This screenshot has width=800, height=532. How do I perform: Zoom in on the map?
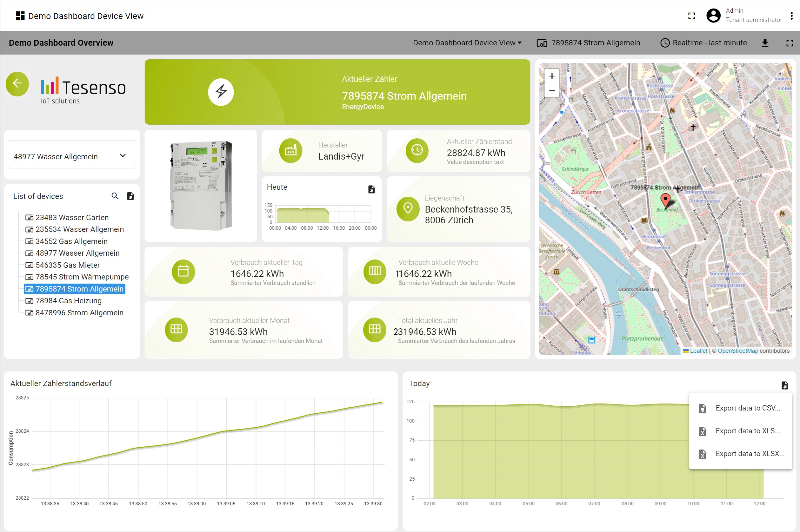pyautogui.click(x=552, y=76)
